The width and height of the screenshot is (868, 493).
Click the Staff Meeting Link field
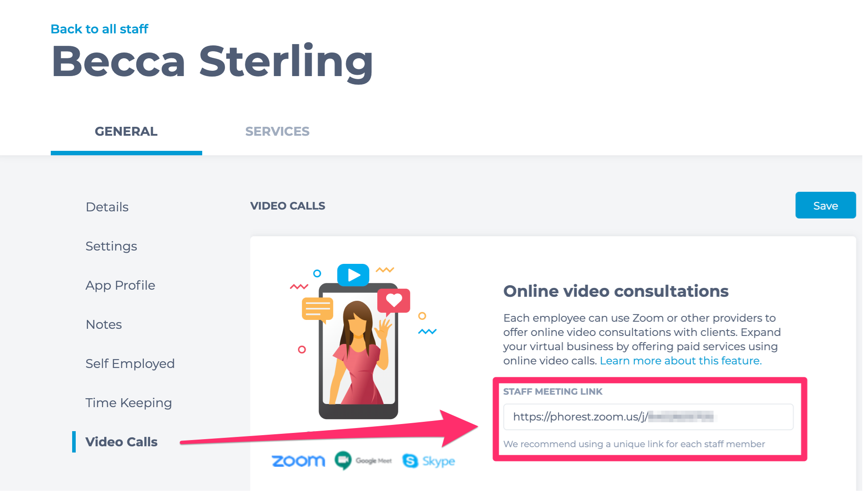click(x=648, y=417)
